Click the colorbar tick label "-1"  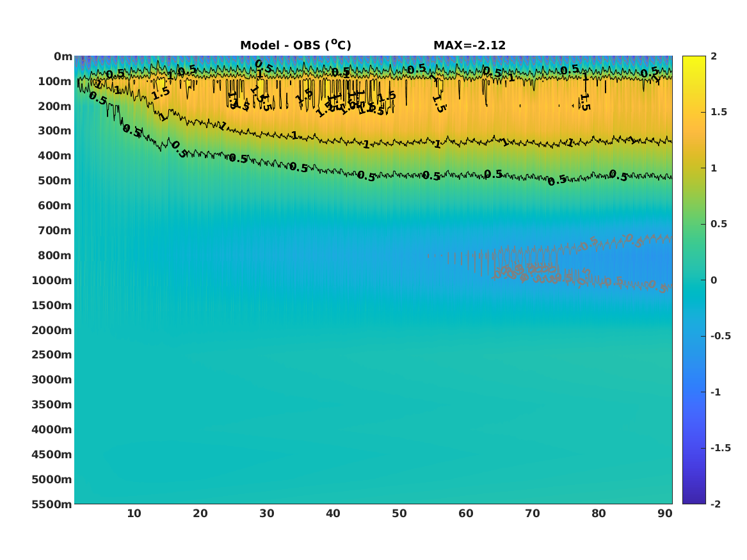point(716,392)
